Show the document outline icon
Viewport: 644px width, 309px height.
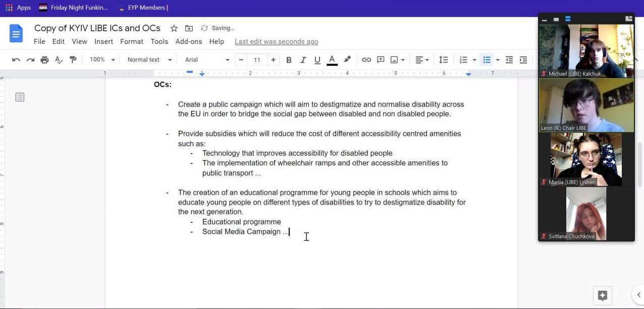pos(20,97)
